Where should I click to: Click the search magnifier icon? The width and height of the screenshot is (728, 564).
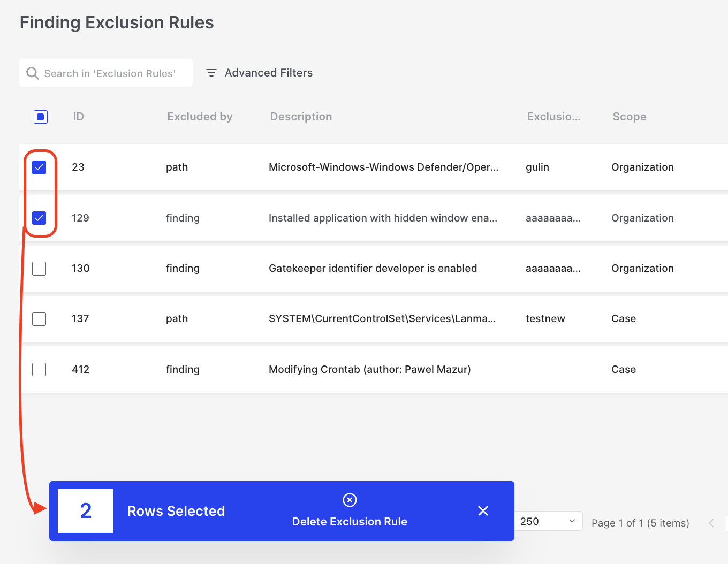(x=33, y=73)
